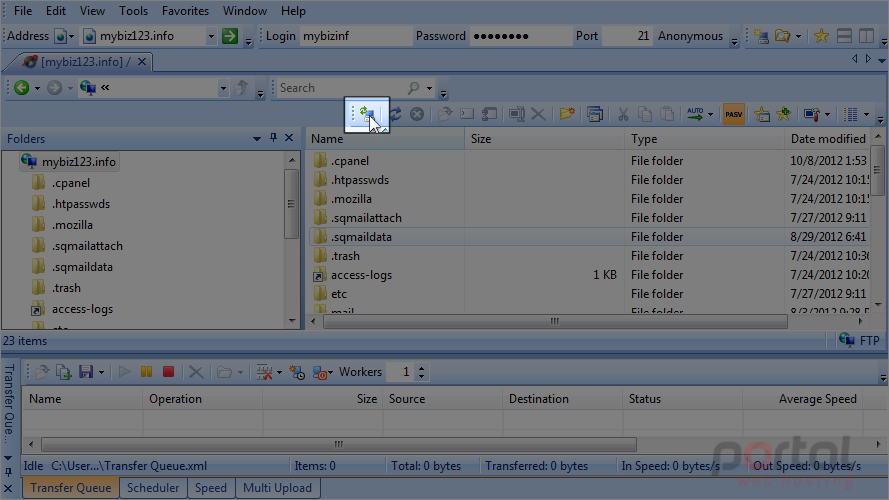The width and height of the screenshot is (889, 500).
Task: Sort files by Date modified column
Action: [x=828, y=139]
